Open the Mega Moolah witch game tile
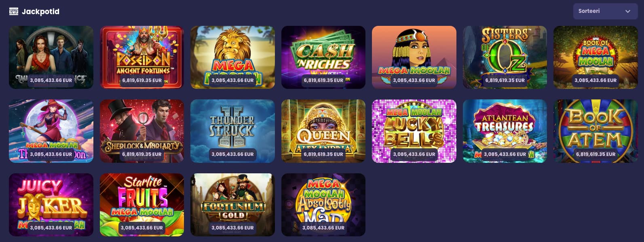Screen dimensions: 644x242 point(51,131)
